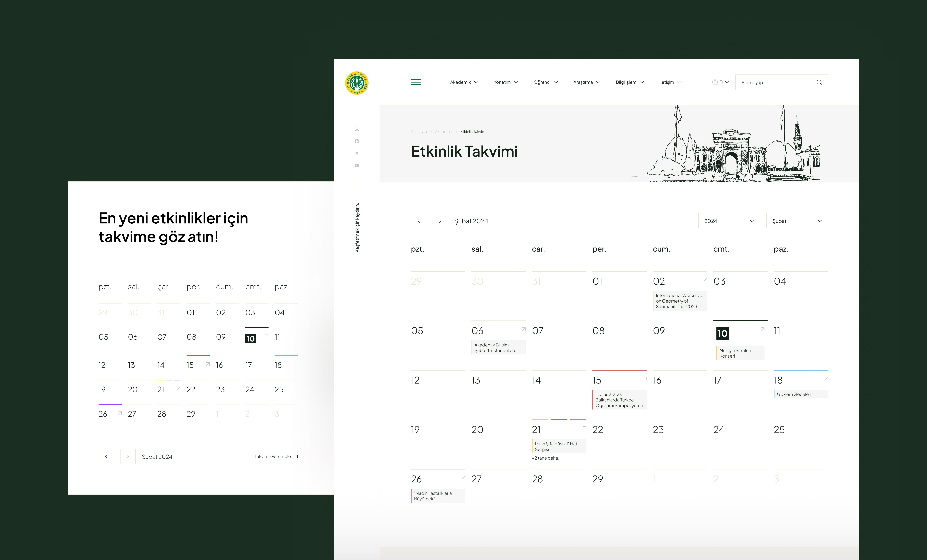Go to previous month in main calendar
The height and width of the screenshot is (560, 927).
pos(418,221)
